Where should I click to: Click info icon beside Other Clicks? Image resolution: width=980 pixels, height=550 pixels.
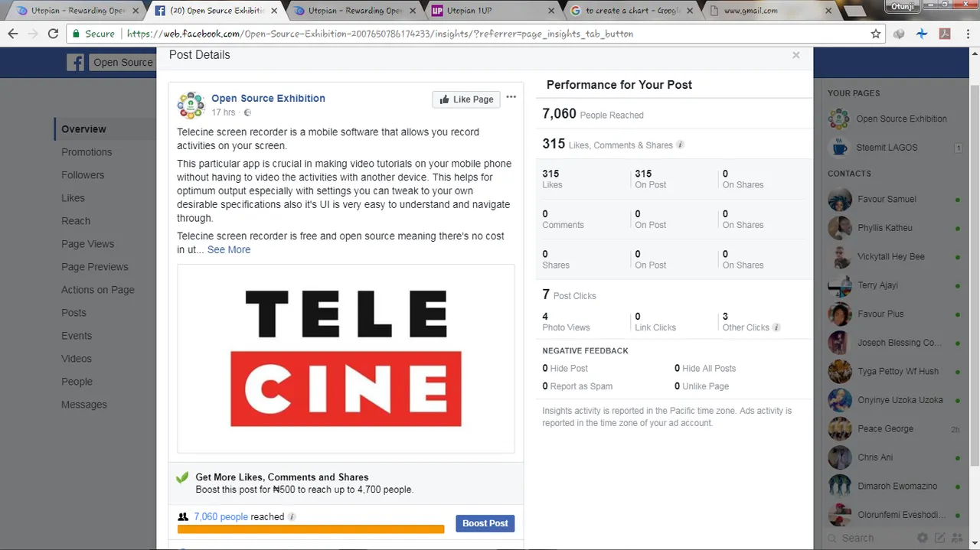776,327
